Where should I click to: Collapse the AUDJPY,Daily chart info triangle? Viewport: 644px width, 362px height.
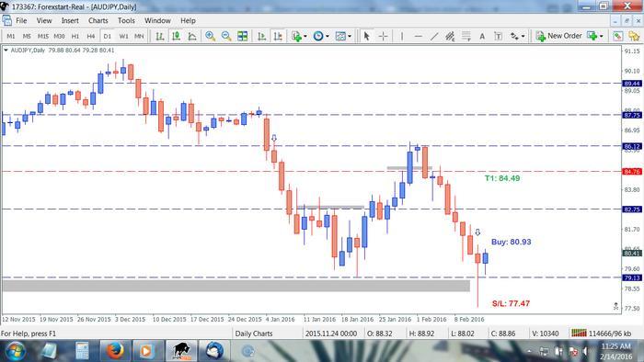(6, 50)
